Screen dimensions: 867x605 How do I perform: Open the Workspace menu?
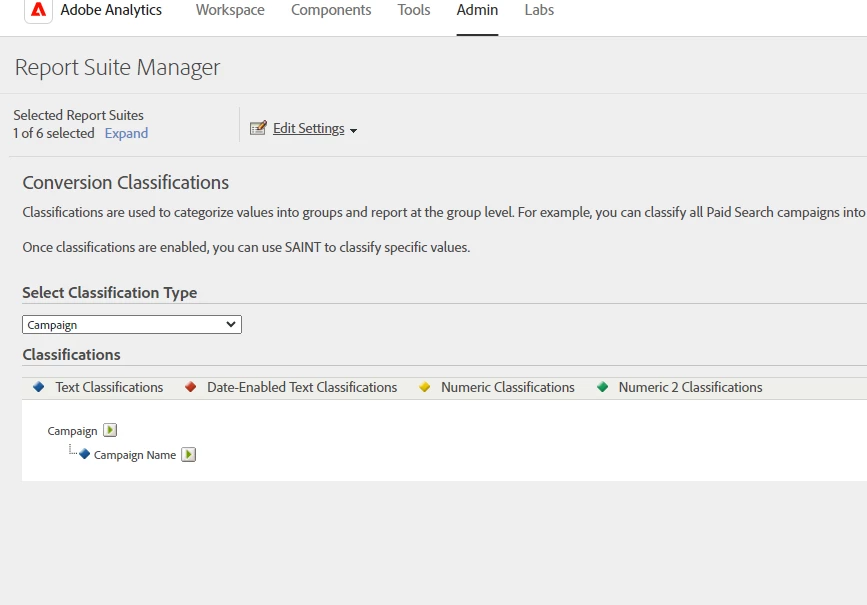pos(230,10)
